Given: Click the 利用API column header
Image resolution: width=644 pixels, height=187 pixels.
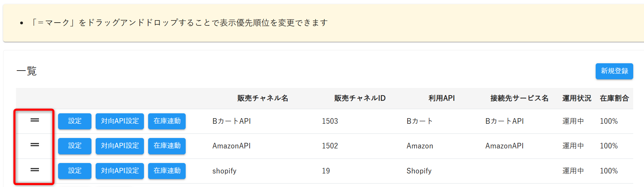Looking at the screenshot, I should pyautogui.click(x=442, y=98).
